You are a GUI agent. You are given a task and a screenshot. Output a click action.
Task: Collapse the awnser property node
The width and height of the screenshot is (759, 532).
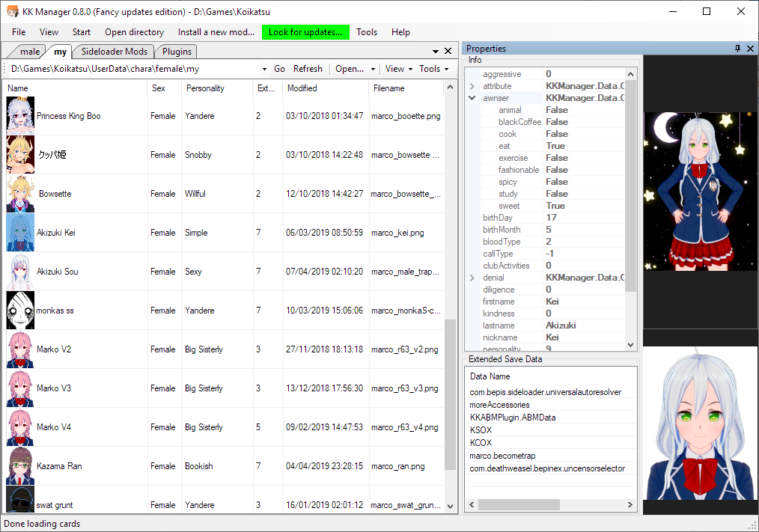[472, 98]
